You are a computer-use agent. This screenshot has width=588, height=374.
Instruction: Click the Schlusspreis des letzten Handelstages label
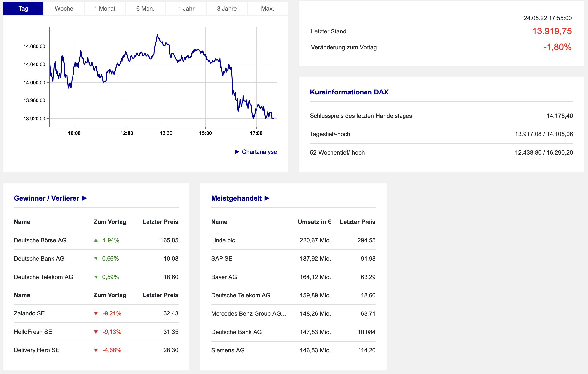361,116
